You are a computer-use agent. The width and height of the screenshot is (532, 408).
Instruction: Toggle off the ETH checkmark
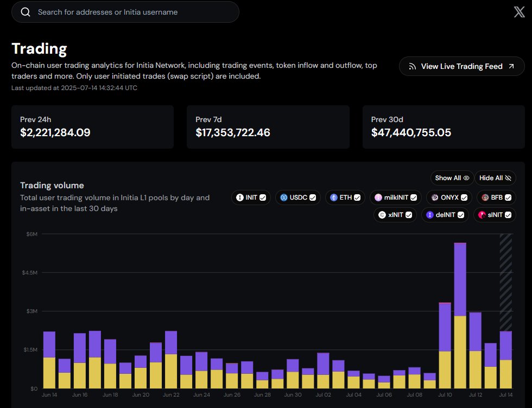coord(358,197)
